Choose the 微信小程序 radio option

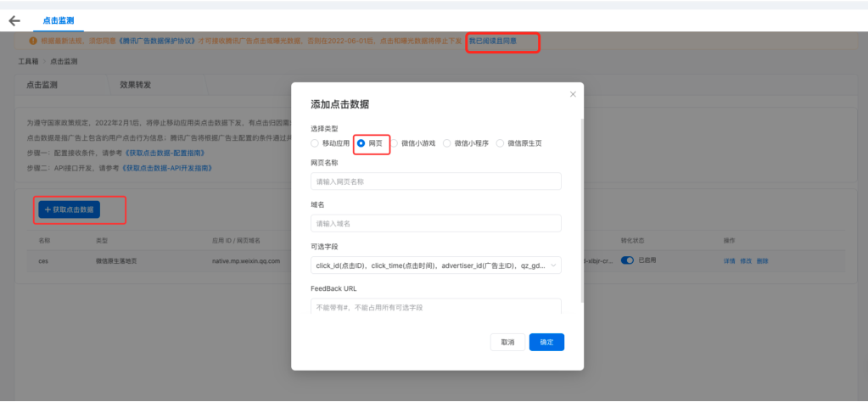[x=447, y=143]
